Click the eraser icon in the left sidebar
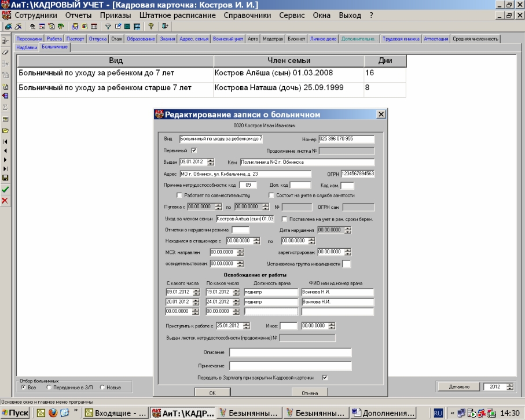This screenshot has width=525, height=420. [5, 52]
